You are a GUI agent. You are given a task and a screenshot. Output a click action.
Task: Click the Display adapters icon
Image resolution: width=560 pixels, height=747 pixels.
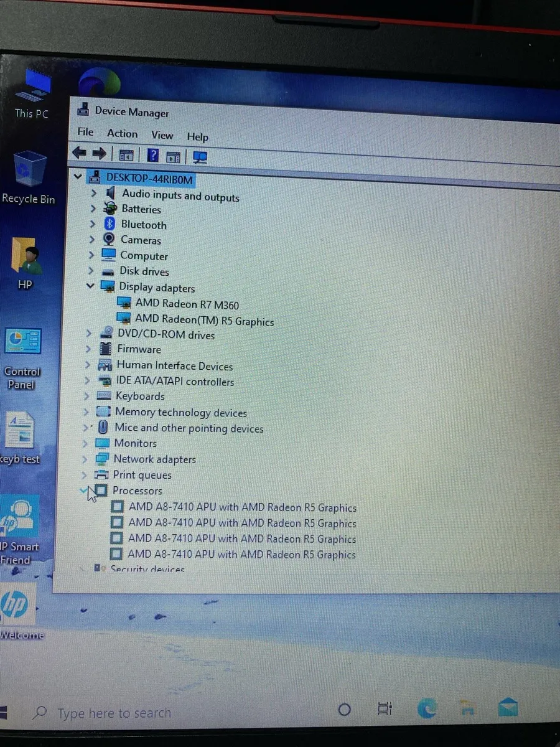point(108,286)
